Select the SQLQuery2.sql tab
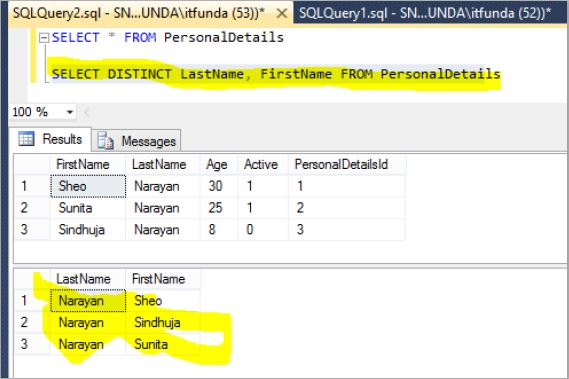Viewport: 569px width, 379px height. click(x=139, y=13)
